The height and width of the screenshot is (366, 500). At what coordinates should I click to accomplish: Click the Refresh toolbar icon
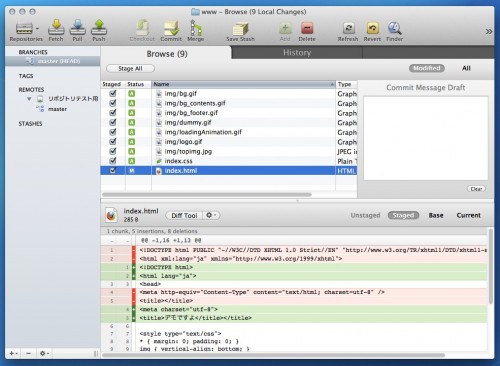point(348,28)
